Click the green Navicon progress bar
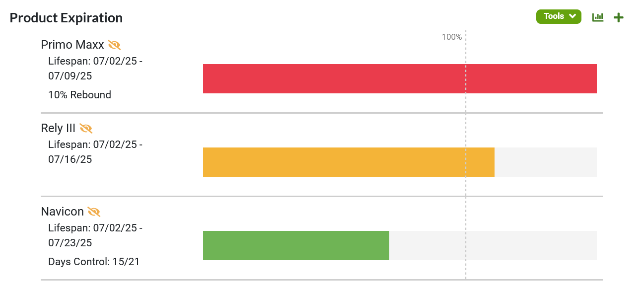Screen dimensions: 644x290 pos(296,245)
